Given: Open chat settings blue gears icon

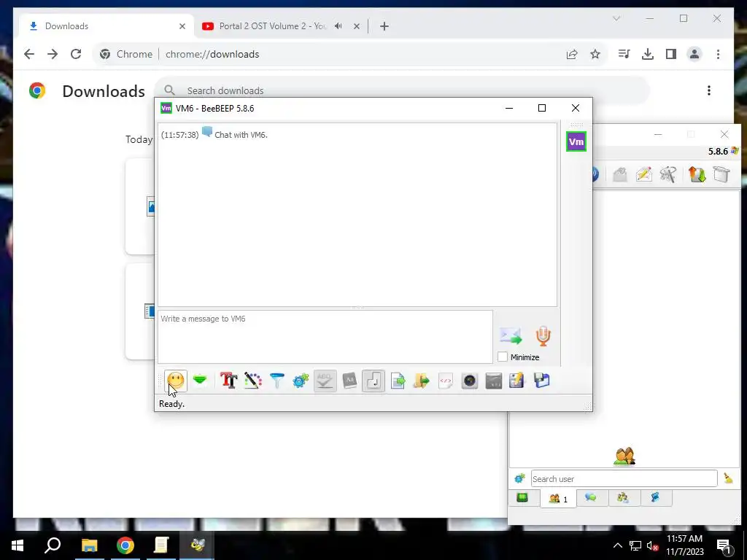Looking at the screenshot, I should (x=301, y=381).
